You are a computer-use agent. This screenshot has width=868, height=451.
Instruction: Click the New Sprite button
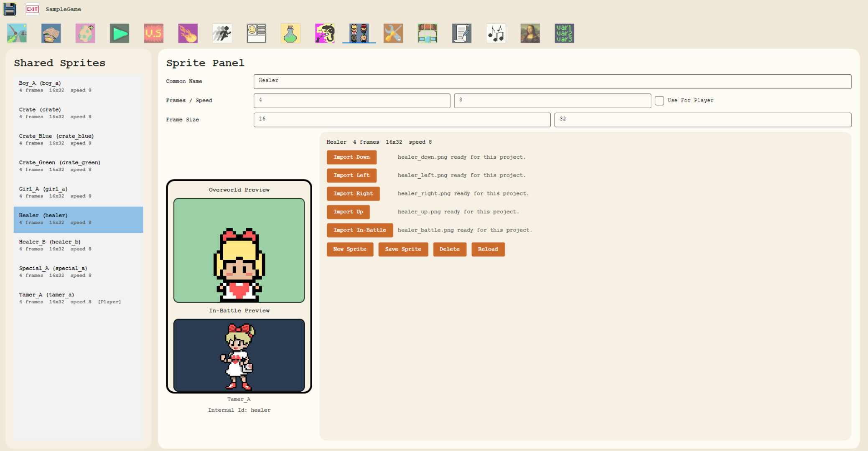(x=350, y=249)
